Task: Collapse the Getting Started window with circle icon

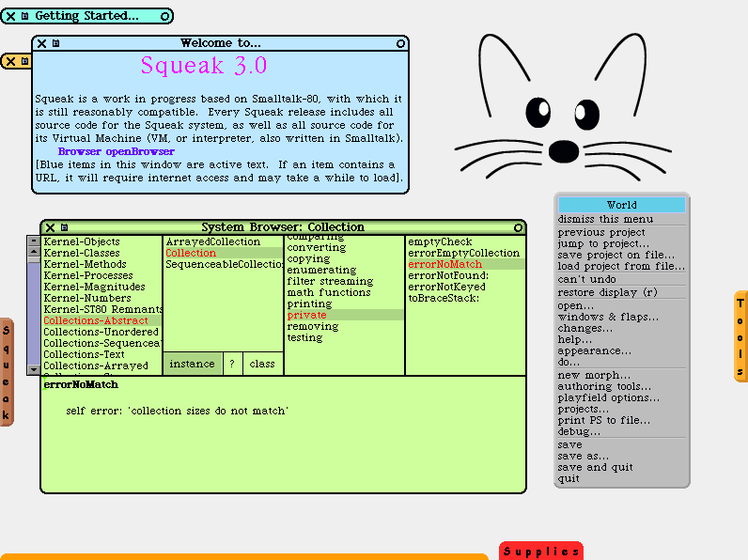Action: [164, 16]
